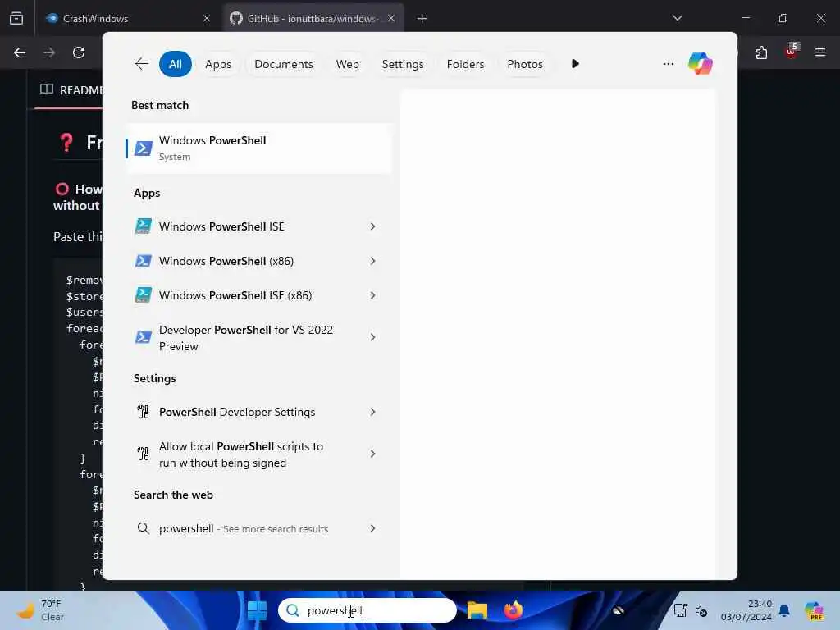Go back in the search panel
Screen dimensions: 840x630
point(141,64)
